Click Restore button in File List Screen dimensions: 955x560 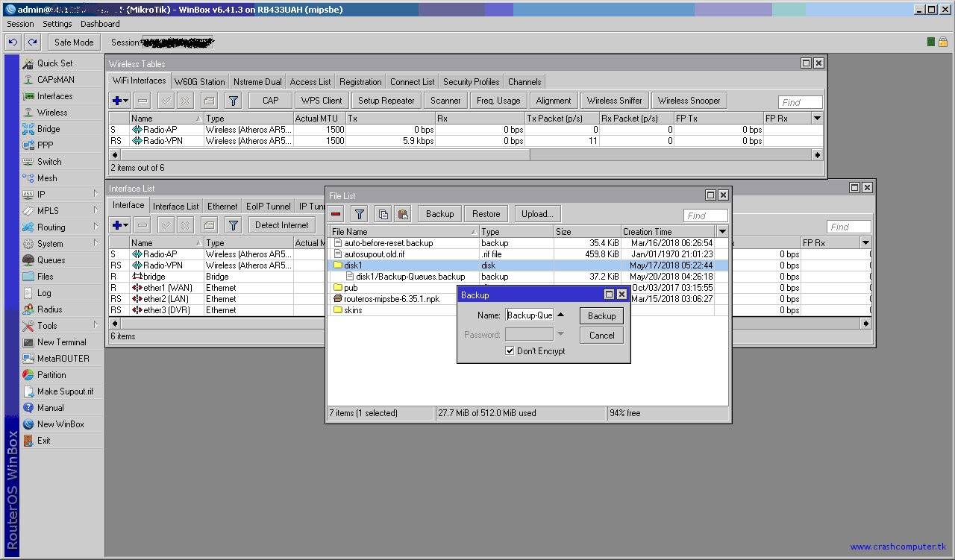486,214
